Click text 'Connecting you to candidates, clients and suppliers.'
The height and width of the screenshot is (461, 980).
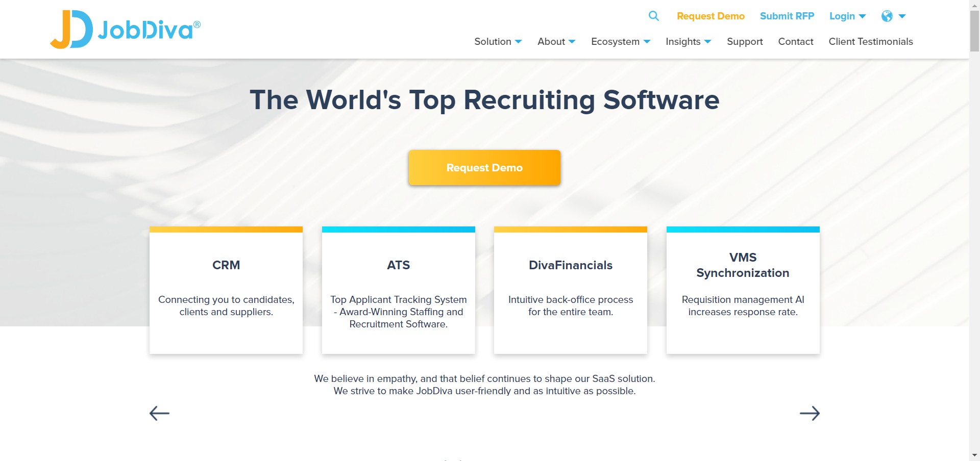(226, 305)
